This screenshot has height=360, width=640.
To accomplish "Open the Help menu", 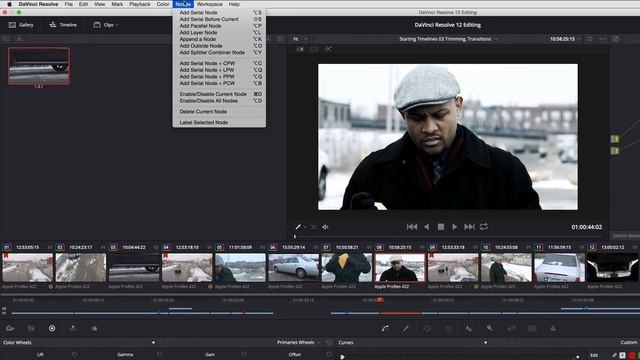I will (x=234, y=4).
